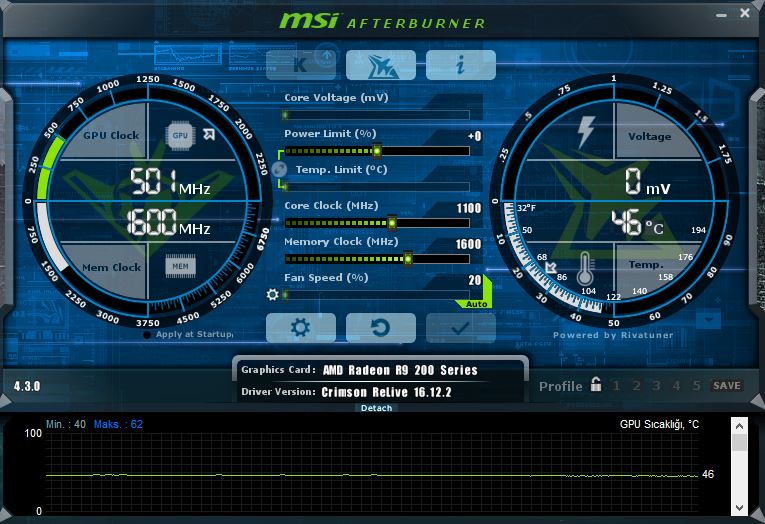Adjust the Core Voltage slider
The width and height of the screenshot is (765, 524).
pos(376,115)
